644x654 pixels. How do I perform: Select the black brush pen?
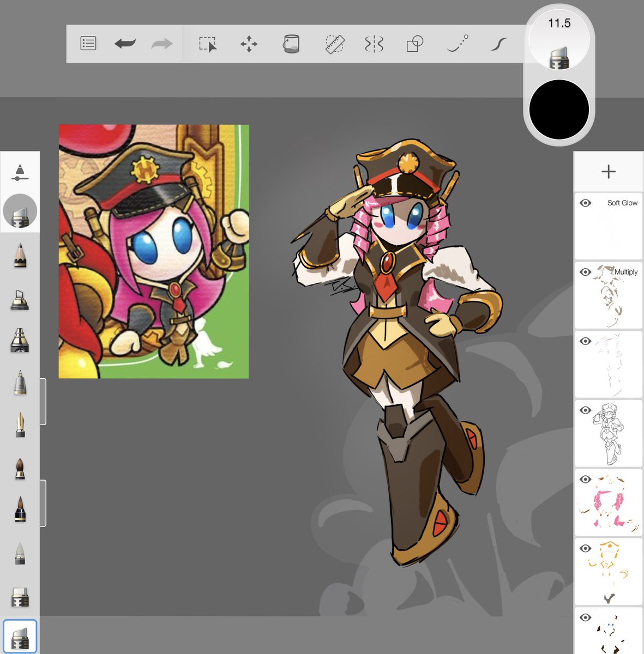coord(20,509)
